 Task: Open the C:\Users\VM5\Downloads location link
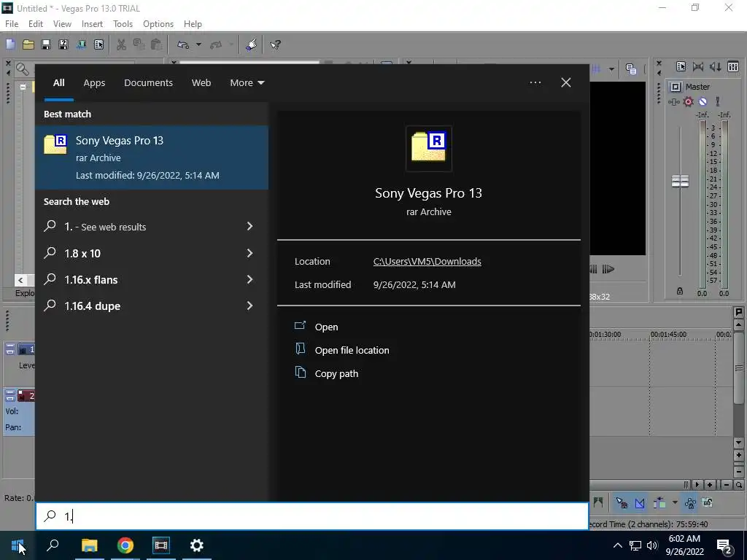tap(427, 262)
